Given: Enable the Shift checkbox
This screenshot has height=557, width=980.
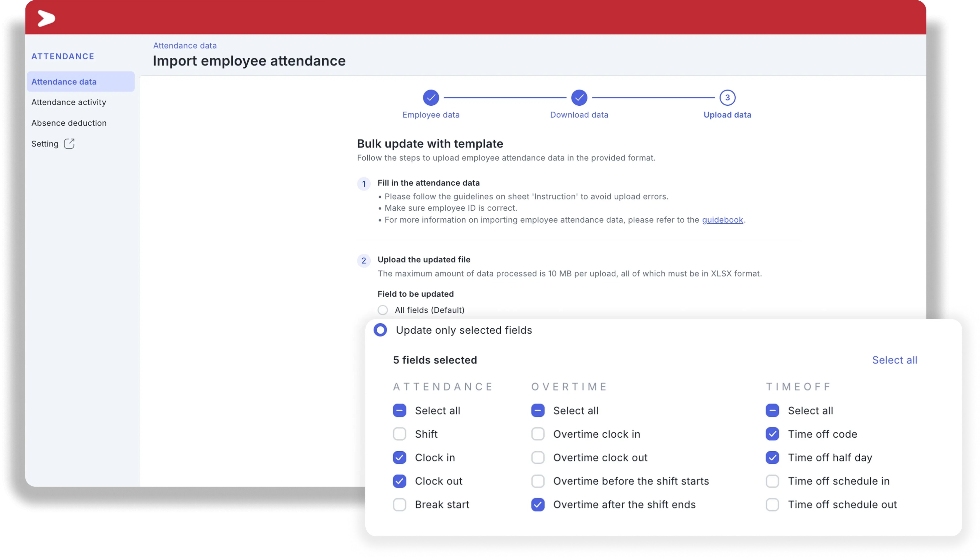Looking at the screenshot, I should 399,434.
